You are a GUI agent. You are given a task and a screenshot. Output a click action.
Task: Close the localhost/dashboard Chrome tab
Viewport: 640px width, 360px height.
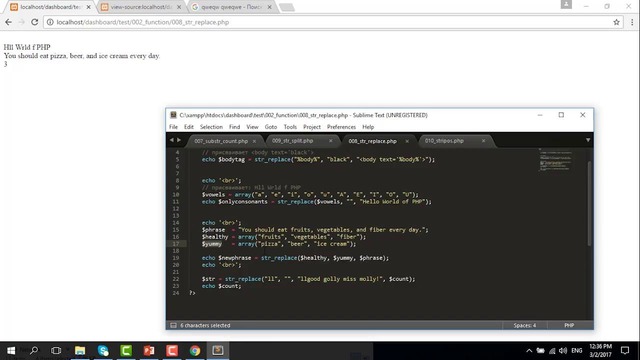[x=89, y=7]
